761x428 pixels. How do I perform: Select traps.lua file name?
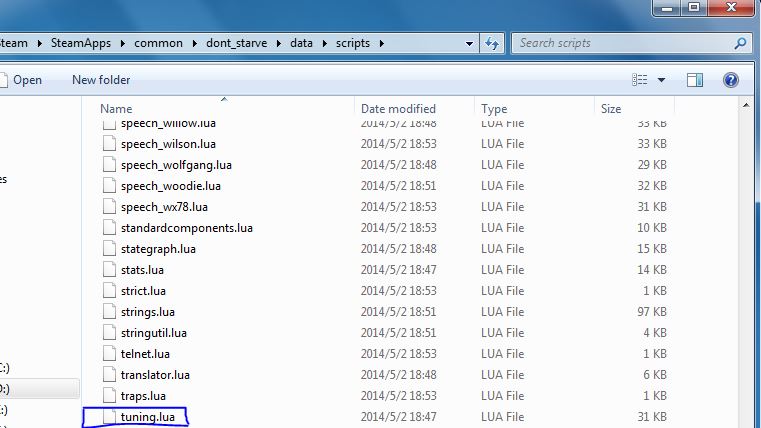tap(143, 396)
